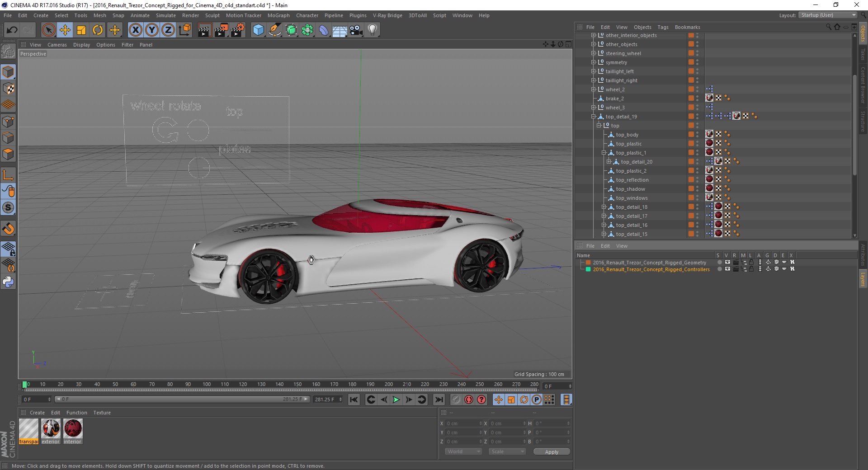The image size is (868, 470).
Task: Toggle Y axis lock
Action: [152, 30]
